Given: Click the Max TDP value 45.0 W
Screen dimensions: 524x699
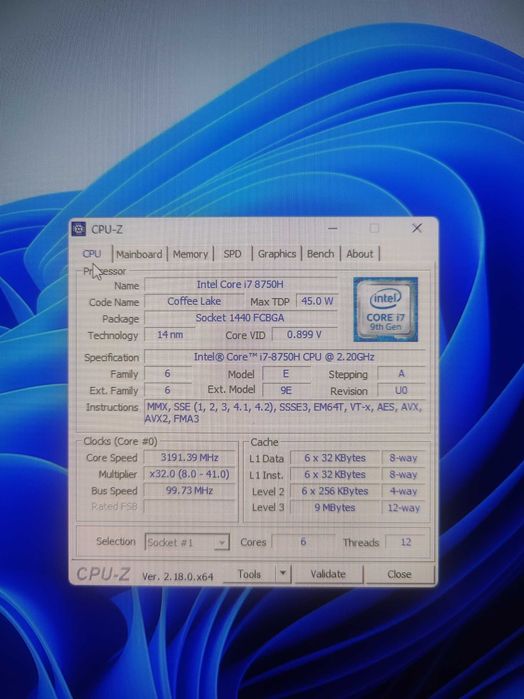Looking at the screenshot, I should [x=318, y=301].
